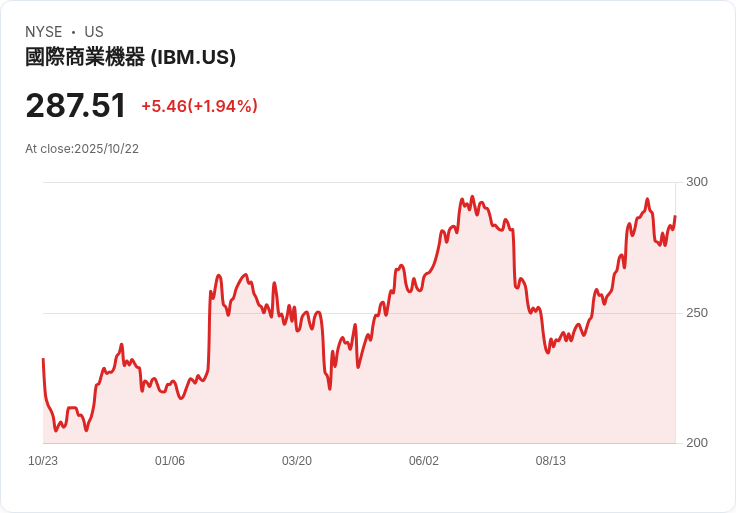Click the leftmost start of price line
Viewport: 736px width, 513px height.
click(x=43, y=359)
